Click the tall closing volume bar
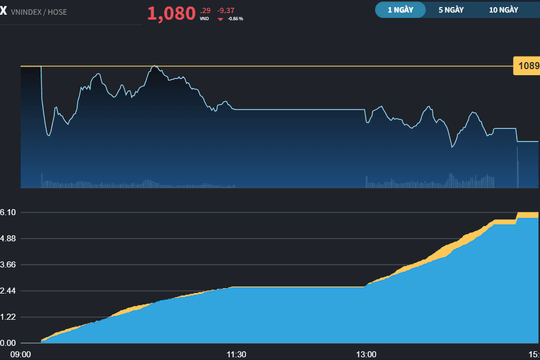 coord(517,167)
